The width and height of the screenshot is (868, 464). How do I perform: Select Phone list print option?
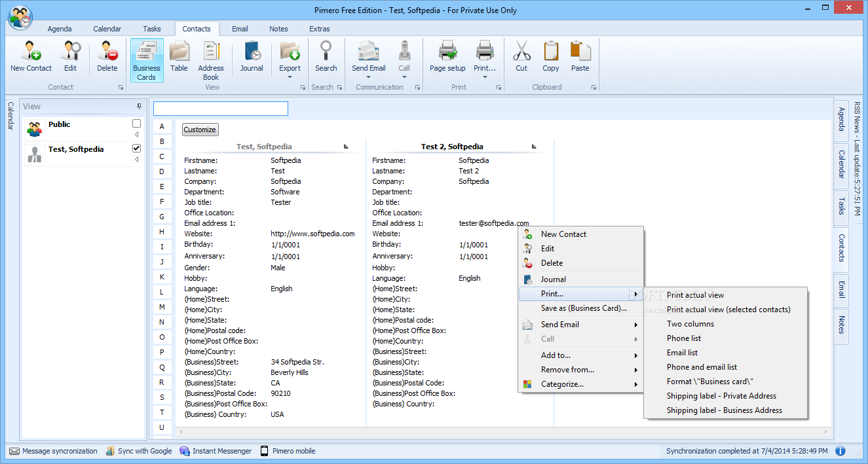[726, 338]
